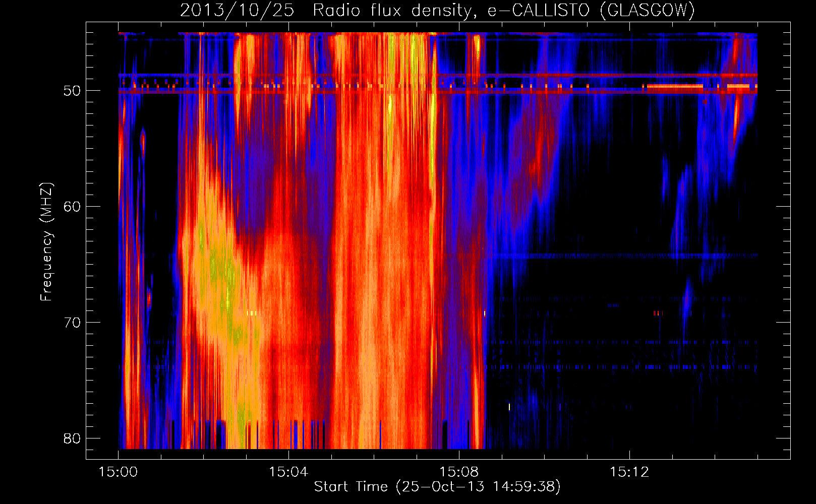Click the 'Start Time (25-Oct-13 14:59:38)' axis label
This screenshot has width=816, height=504.
coord(437,487)
